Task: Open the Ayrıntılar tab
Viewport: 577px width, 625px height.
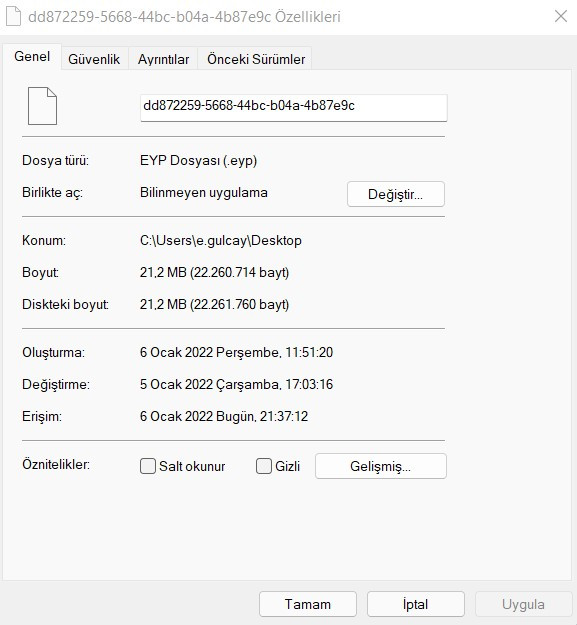Action: tap(163, 59)
